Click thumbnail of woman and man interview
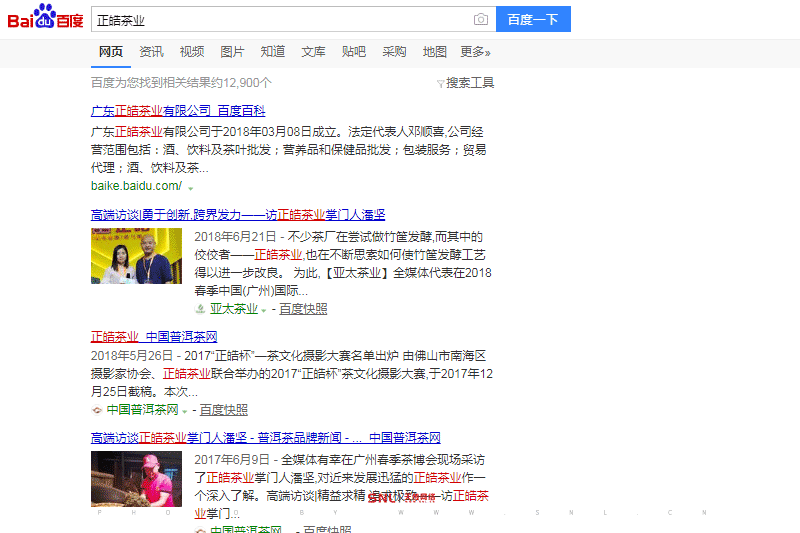This screenshot has width=800, height=533. [136, 256]
